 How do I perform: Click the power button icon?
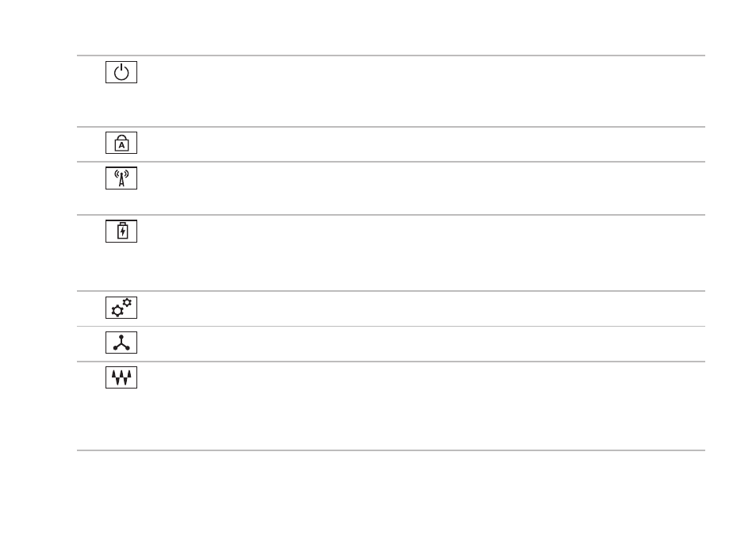click(x=121, y=72)
